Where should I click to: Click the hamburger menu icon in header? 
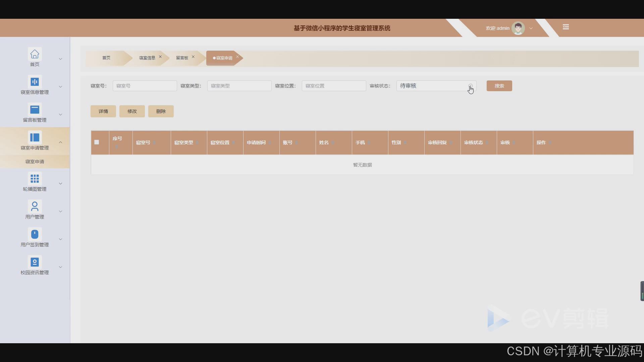(566, 27)
